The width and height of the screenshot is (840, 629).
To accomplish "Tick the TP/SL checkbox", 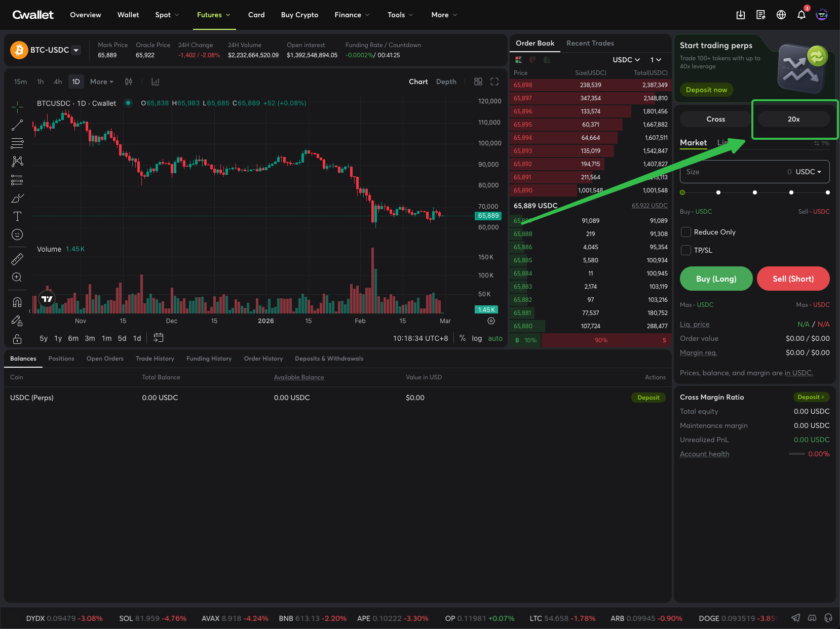I will point(686,250).
